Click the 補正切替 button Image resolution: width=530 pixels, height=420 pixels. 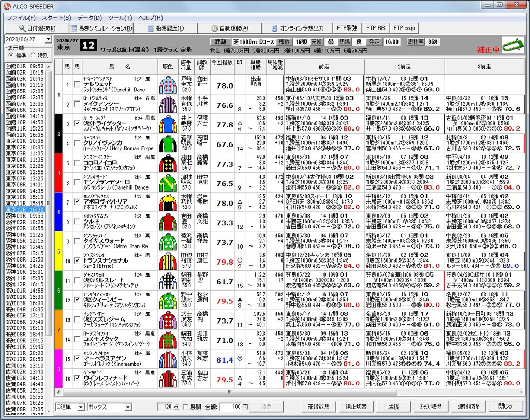pyautogui.click(x=356, y=407)
